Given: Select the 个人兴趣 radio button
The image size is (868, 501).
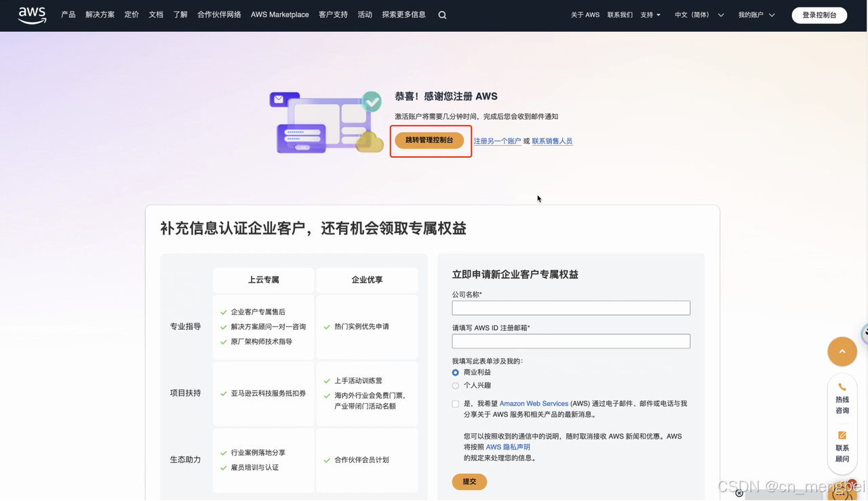Looking at the screenshot, I should [456, 385].
